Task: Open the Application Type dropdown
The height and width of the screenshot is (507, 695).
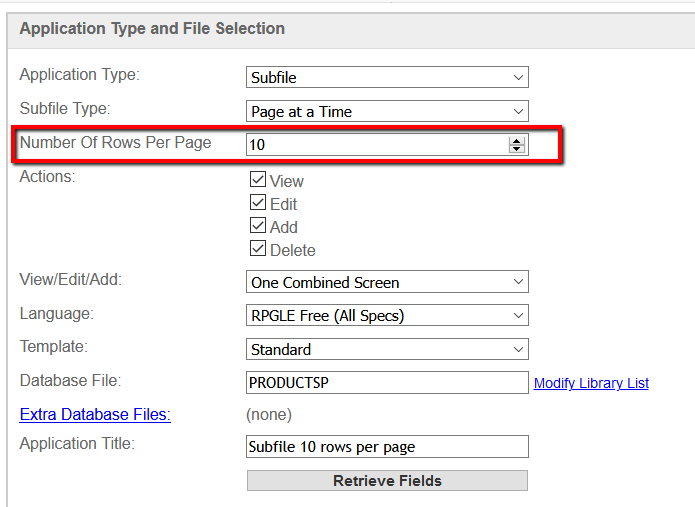Action: [x=387, y=77]
